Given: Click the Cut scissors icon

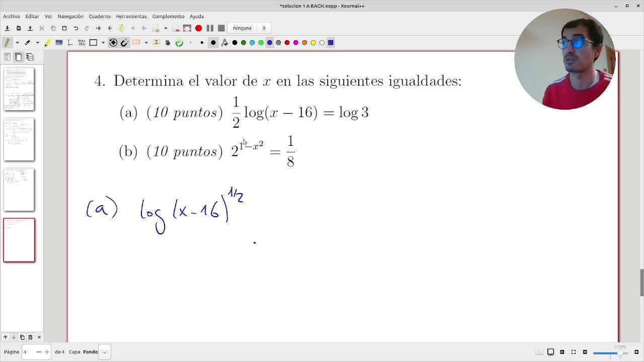Looking at the screenshot, I should point(42,28).
